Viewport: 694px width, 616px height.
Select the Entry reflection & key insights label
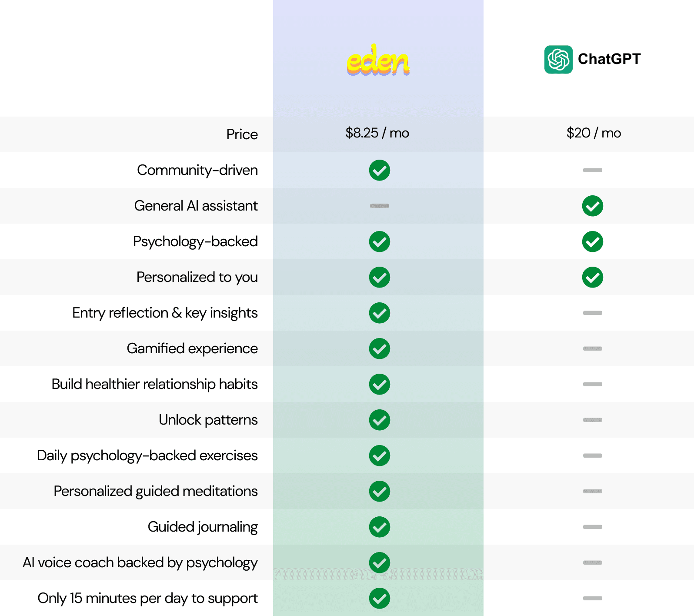pos(165,313)
